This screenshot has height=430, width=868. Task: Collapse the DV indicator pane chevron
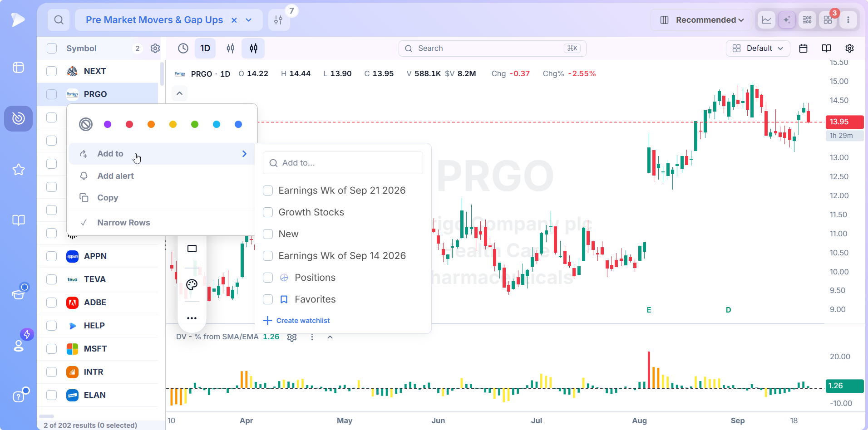(x=330, y=337)
